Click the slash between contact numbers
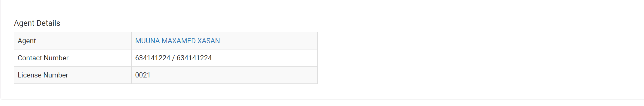Viewport: 644px width, 106px height. tap(174, 58)
